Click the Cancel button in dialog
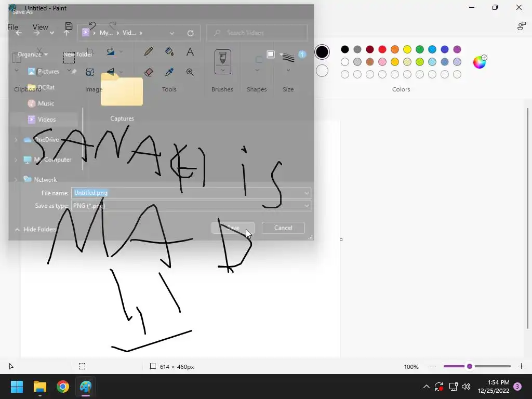This screenshot has height=399, width=532. [x=283, y=228]
